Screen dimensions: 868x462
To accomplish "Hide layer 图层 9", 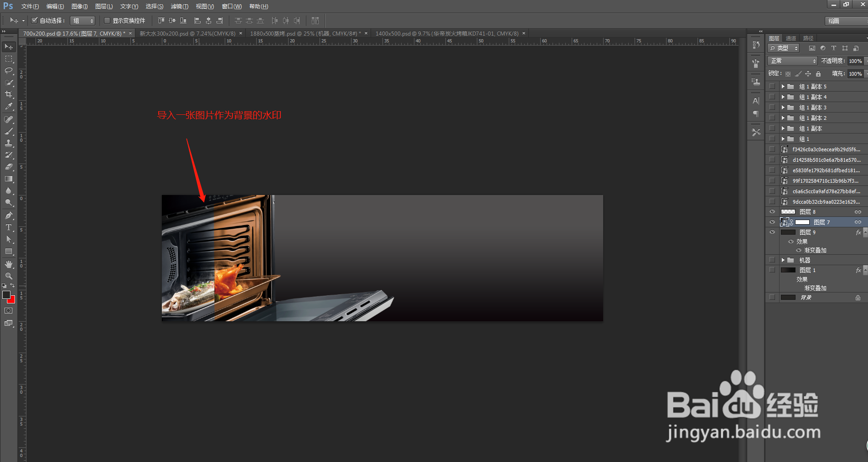I will coord(772,232).
